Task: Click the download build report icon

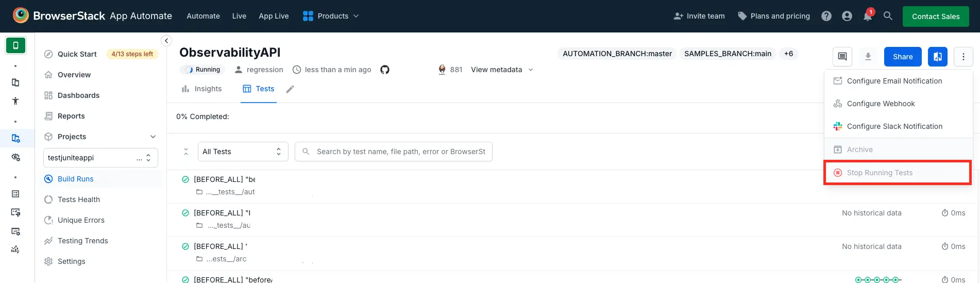Action: coord(868,57)
